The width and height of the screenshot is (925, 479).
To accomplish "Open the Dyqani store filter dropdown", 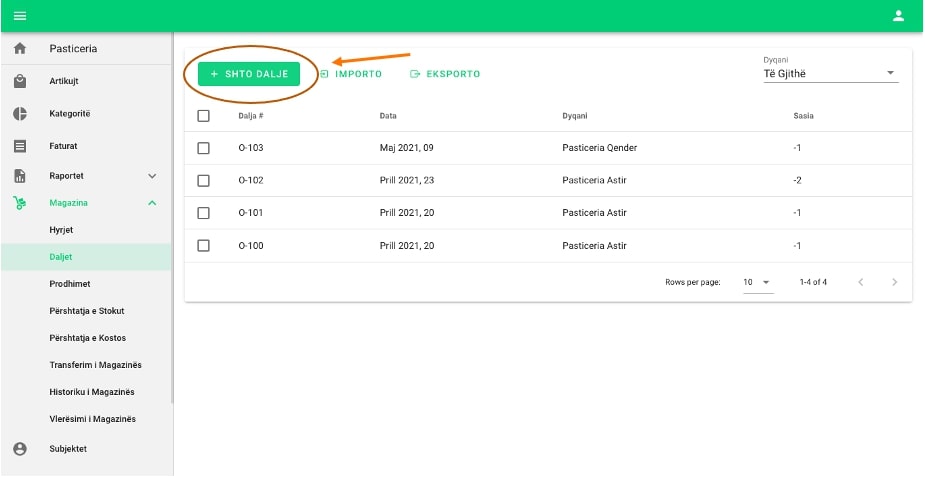I will point(830,73).
